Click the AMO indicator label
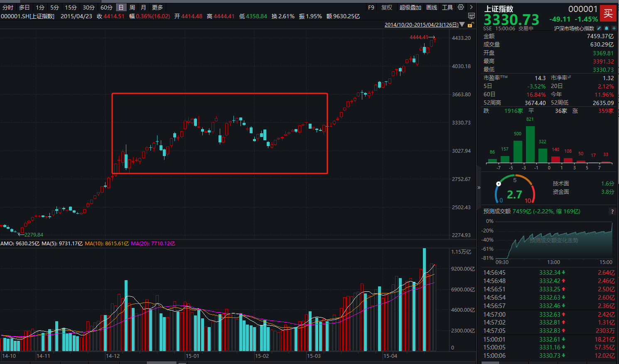Screen dimensions: 619x364 tap(20, 244)
